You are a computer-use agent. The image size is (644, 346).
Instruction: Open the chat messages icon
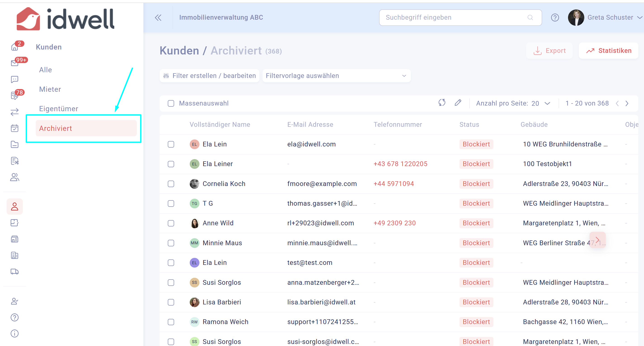[x=14, y=80]
